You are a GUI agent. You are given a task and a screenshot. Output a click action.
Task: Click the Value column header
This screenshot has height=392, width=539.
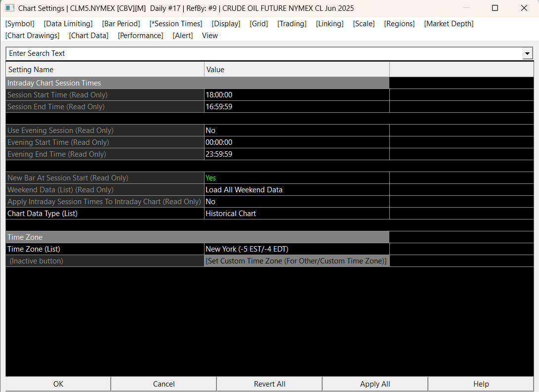(x=296, y=70)
